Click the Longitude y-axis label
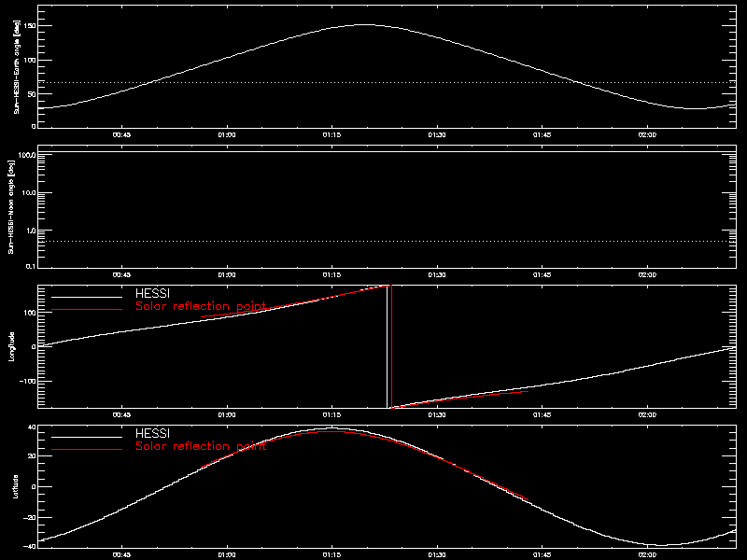747x560 pixels. [x=11, y=346]
